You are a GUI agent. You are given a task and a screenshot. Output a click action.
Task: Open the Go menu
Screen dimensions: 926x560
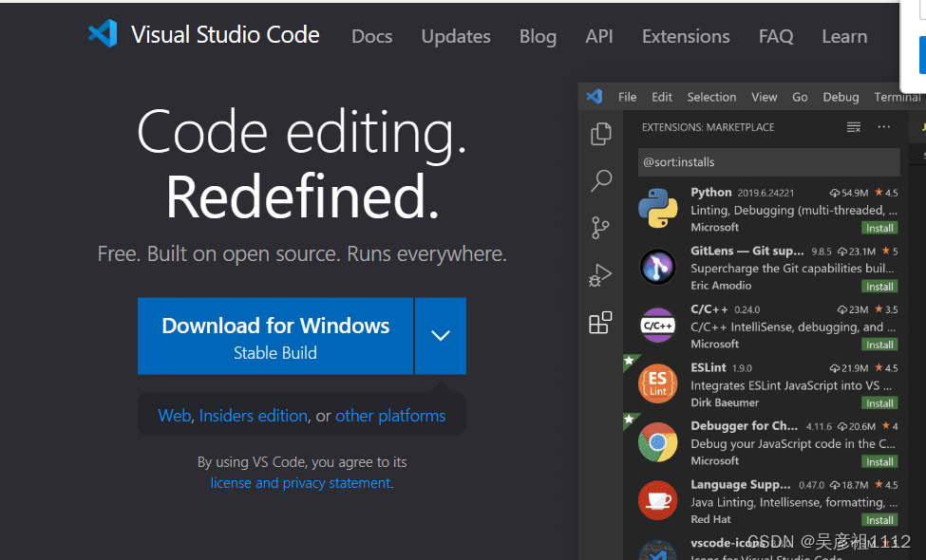point(800,97)
